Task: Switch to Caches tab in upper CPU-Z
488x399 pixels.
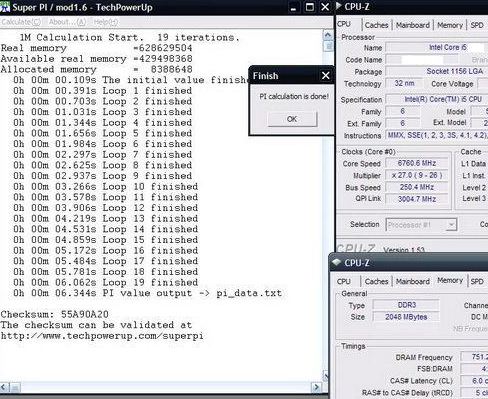Action: [376, 25]
